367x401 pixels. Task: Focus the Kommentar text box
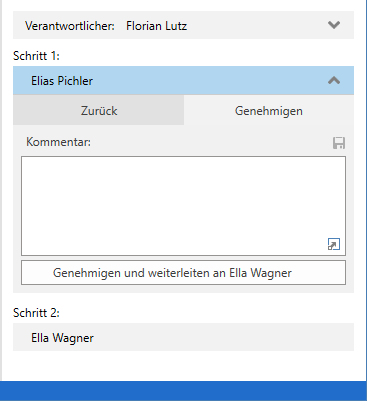183,206
